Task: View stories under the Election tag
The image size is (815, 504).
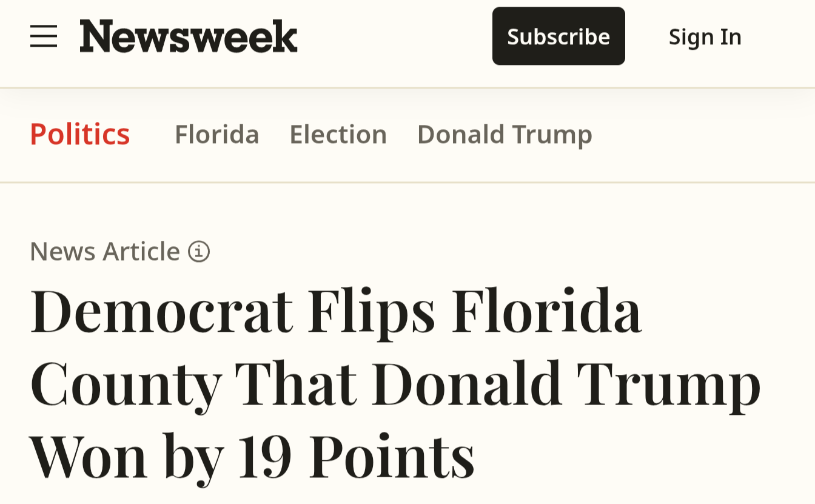Action: coord(338,134)
